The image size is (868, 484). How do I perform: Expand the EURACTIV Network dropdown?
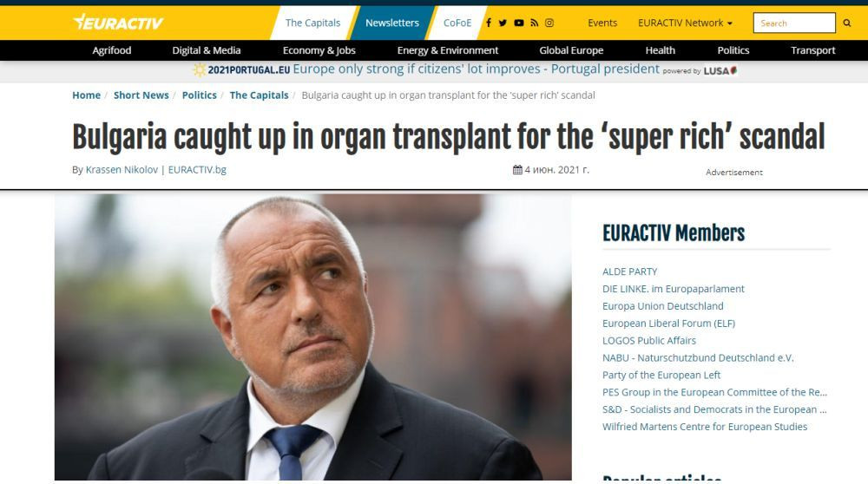[x=685, y=23]
